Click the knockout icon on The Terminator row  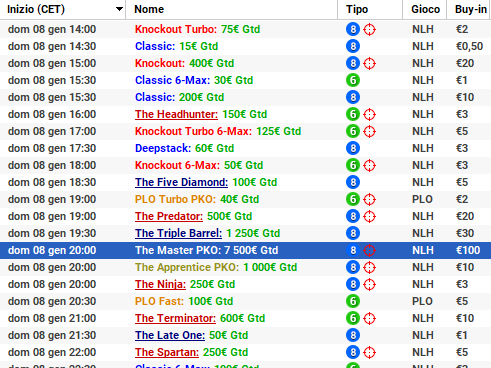[369, 318]
